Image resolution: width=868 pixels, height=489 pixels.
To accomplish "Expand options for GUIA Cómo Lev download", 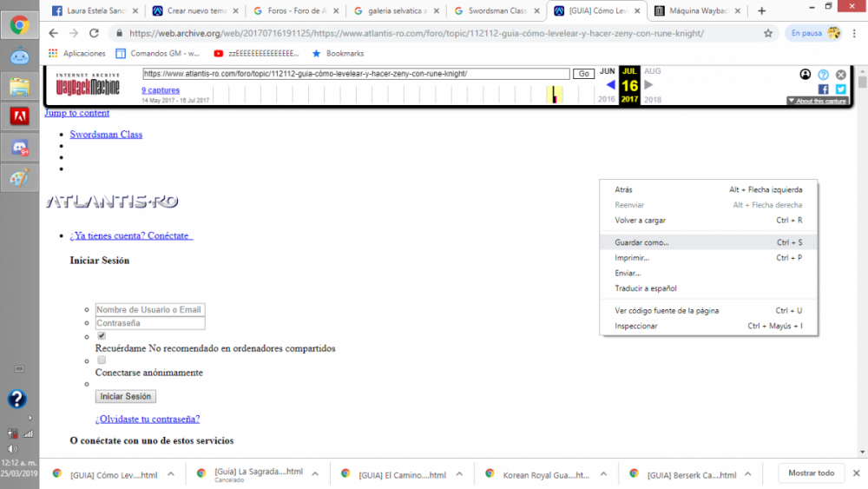I will tap(171, 474).
